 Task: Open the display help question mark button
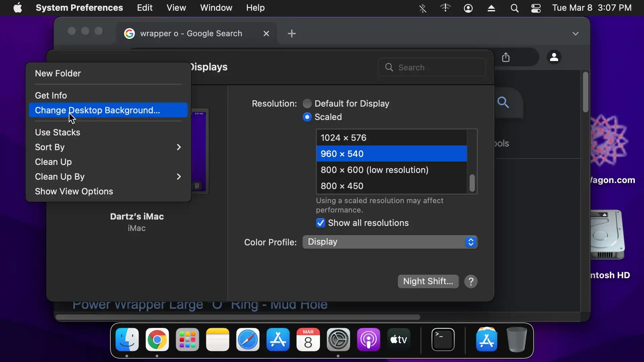pos(471,282)
